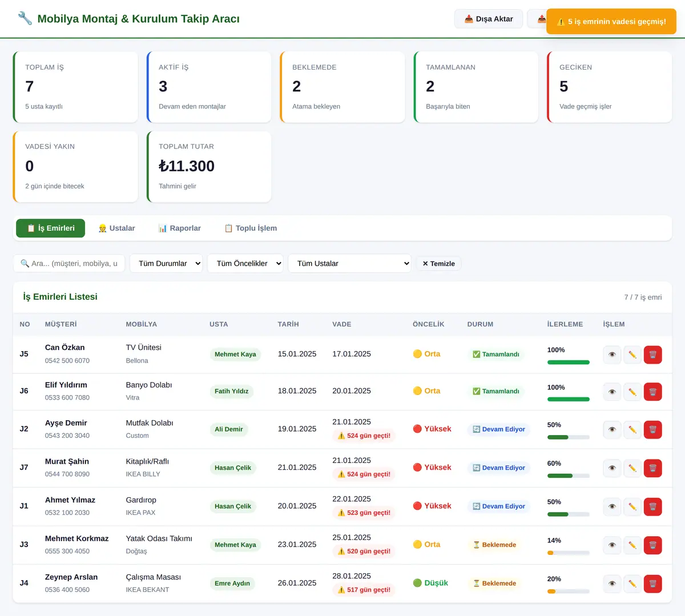Delete Mehmet Korkmaz's order J3

point(653,545)
